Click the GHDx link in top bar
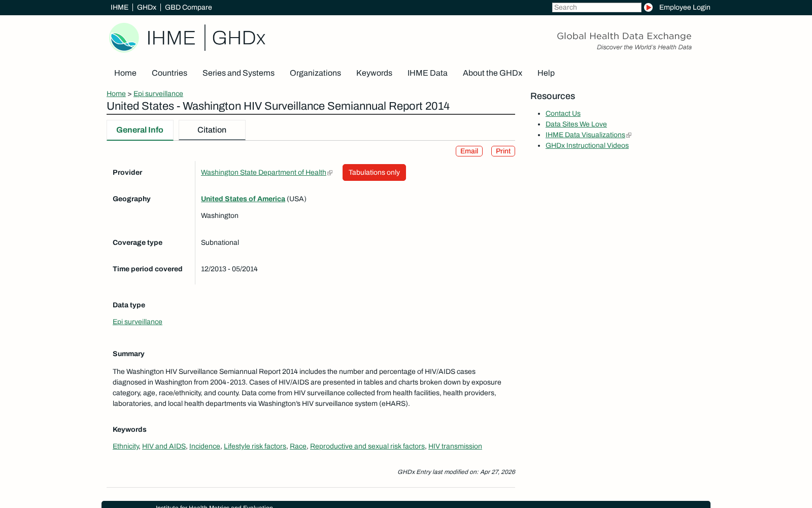Image resolution: width=812 pixels, height=508 pixels. (x=147, y=8)
